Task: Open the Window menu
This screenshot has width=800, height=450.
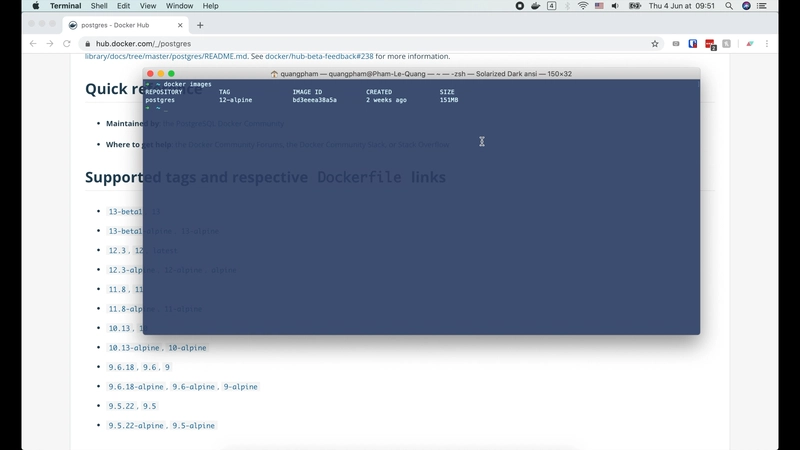Action: (179, 6)
